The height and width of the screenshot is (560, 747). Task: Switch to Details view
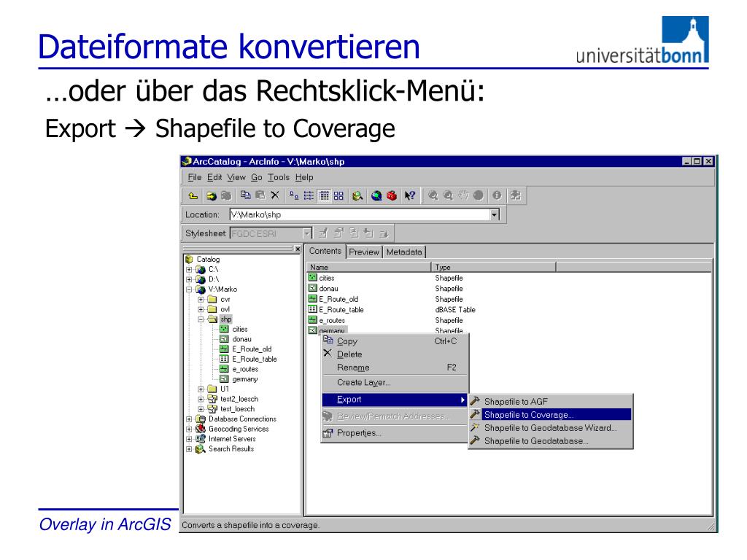(324, 195)
